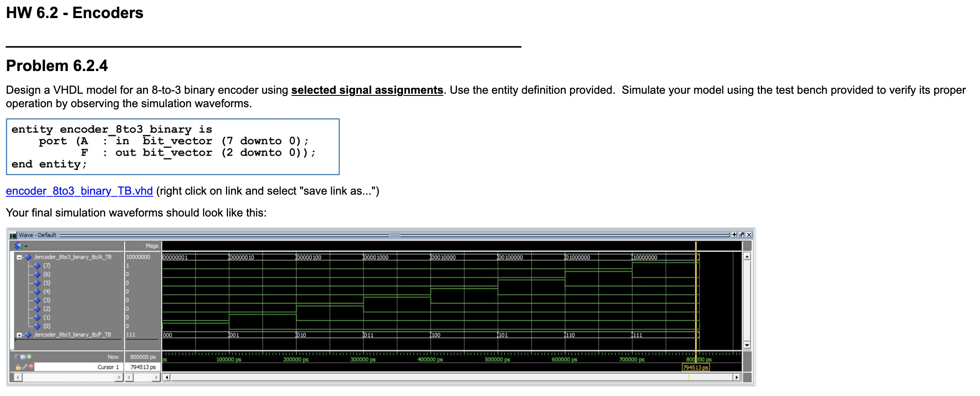This screenshot has height=396, width=980.
Task: Click the undock icon in wave titlebar
Action: click(742, 235)
